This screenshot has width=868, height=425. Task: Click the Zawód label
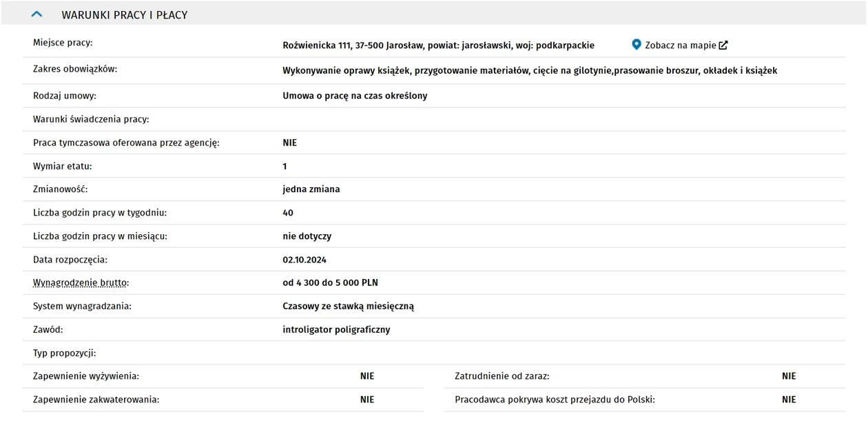click(x=48, y=329)
